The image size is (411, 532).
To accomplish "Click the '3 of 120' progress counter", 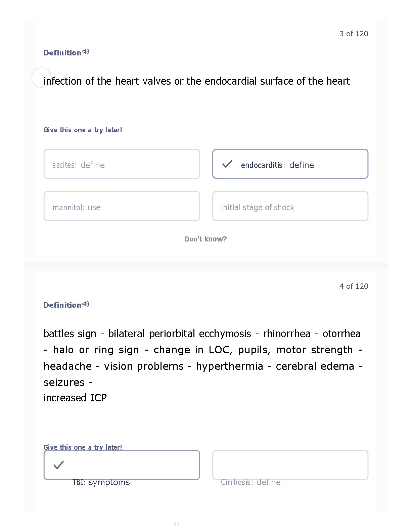I will 354,34.
